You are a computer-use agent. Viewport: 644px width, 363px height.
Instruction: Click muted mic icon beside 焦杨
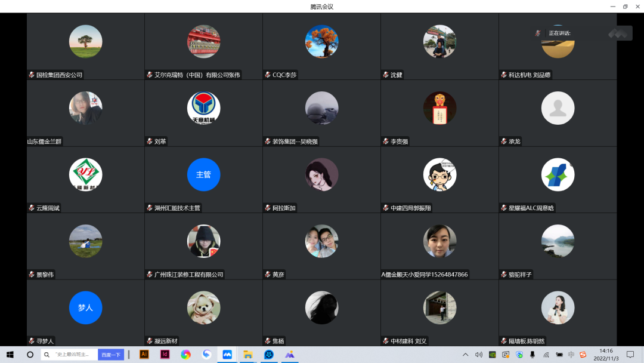click(x=267, y=342)
